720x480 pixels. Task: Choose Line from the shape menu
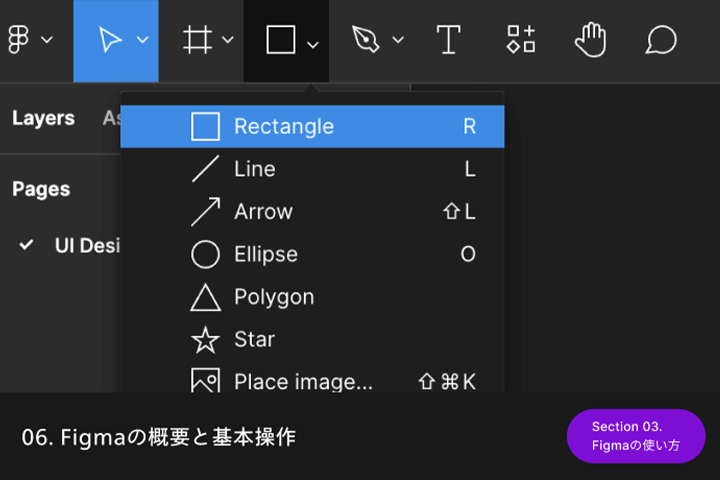[x=312, y=169]
